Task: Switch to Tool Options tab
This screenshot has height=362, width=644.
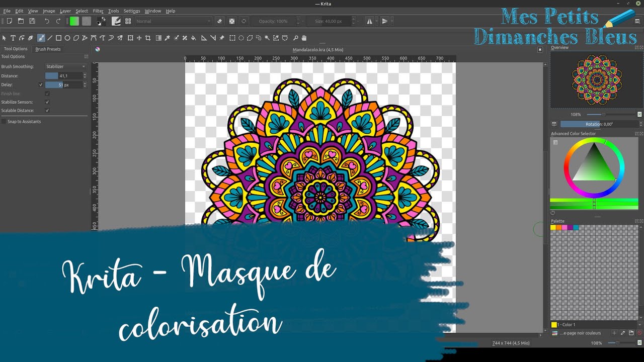Action: click(x=16, y=49)
